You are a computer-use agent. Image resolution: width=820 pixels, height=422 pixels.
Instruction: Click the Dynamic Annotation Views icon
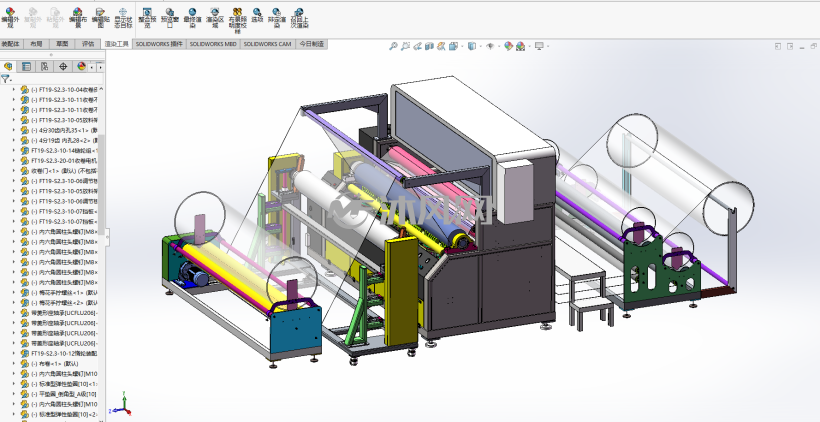coord(441,46)
